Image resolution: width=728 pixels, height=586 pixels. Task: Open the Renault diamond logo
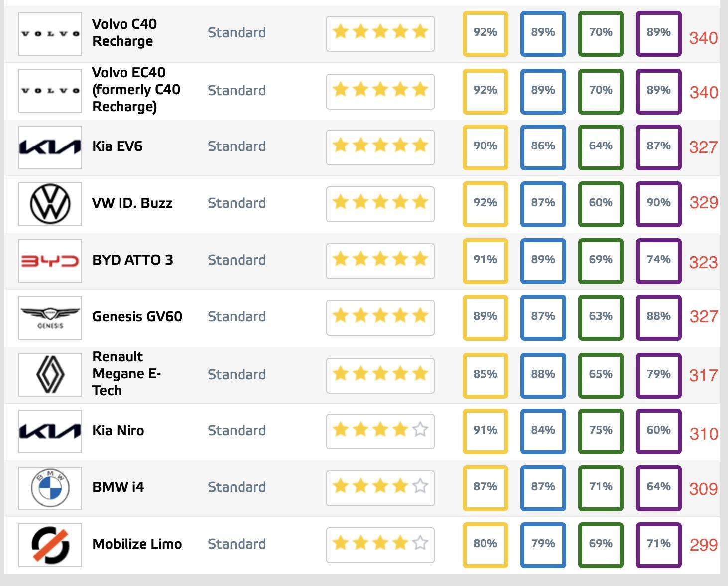[x=50, y=375]
